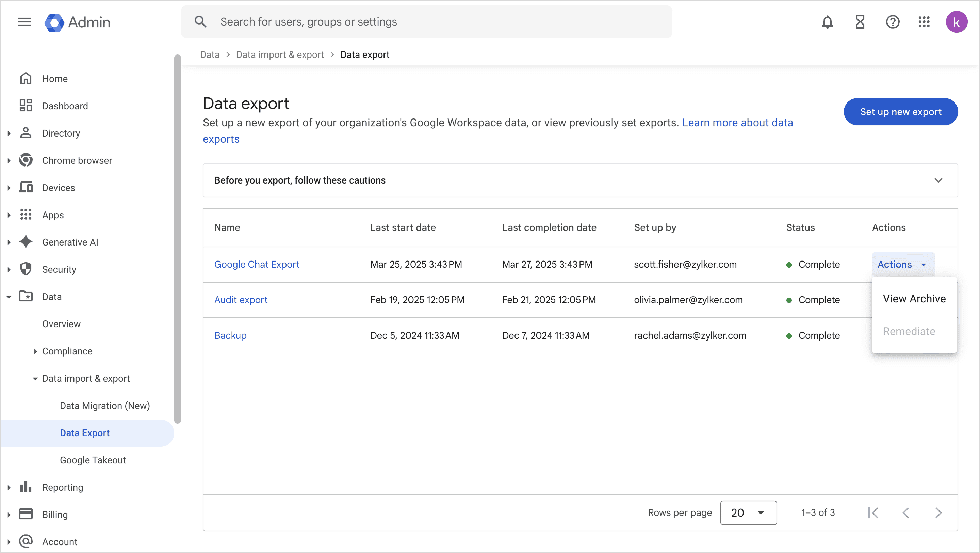Select View Archive from Actions menu
The image size is (980, 553).
pos(914,299)
